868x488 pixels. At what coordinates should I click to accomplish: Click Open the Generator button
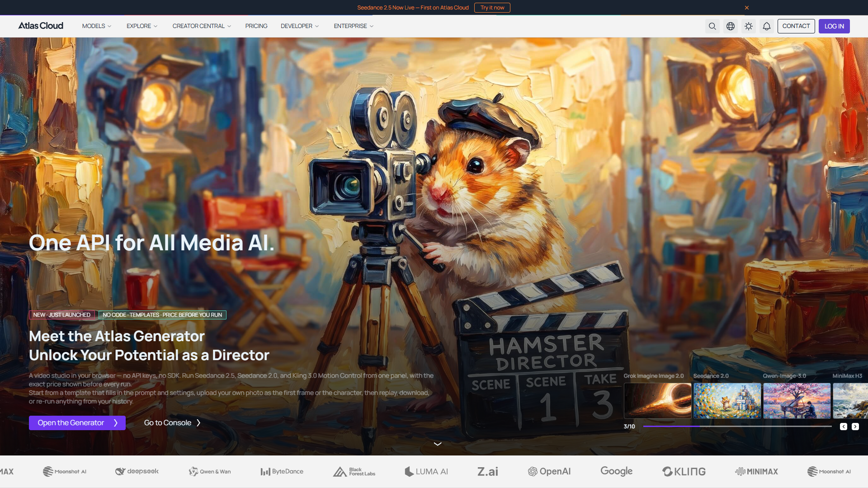click(77, 423)
